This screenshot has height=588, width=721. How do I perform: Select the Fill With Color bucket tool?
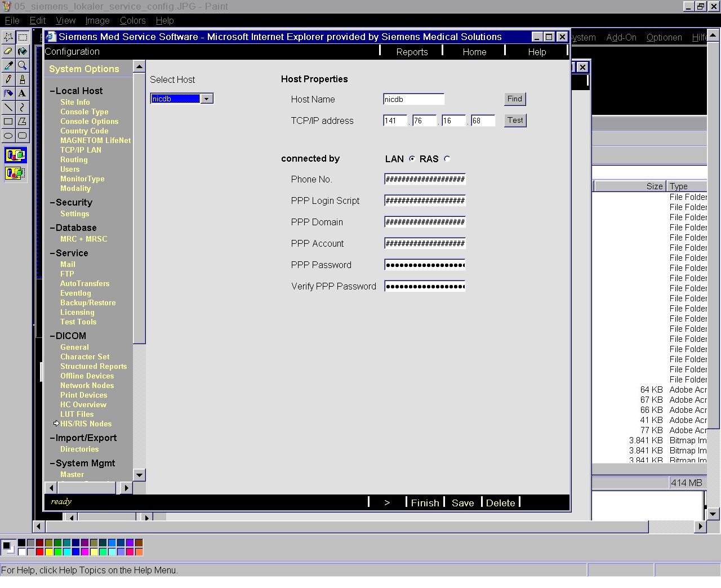coord(22,51)
